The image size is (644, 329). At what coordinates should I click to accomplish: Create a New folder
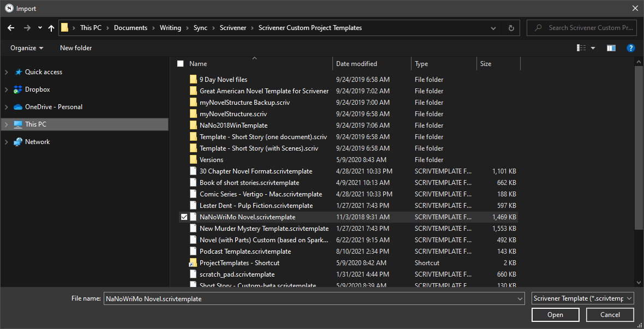pyautogui.click(x=76, y=48)
